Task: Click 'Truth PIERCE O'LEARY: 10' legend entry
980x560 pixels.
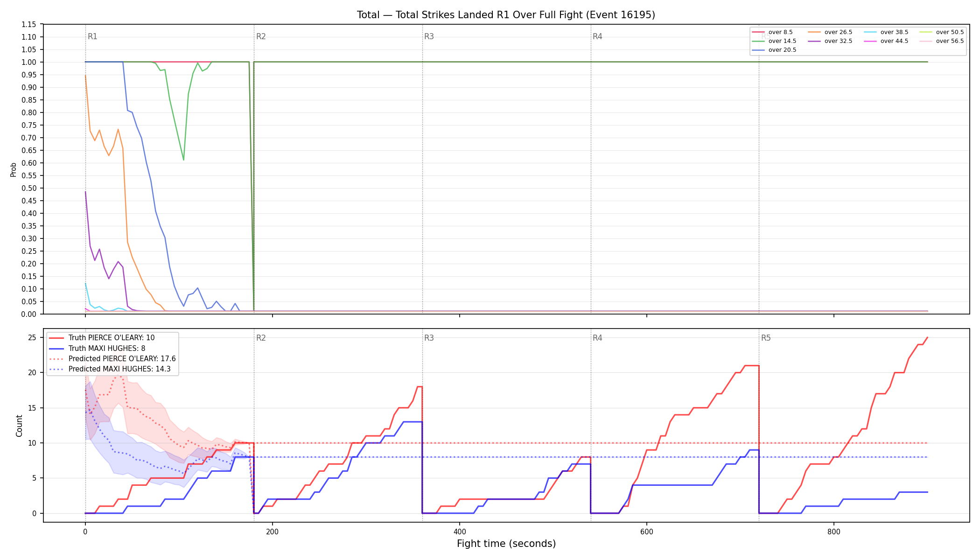Action: point(102,338)
